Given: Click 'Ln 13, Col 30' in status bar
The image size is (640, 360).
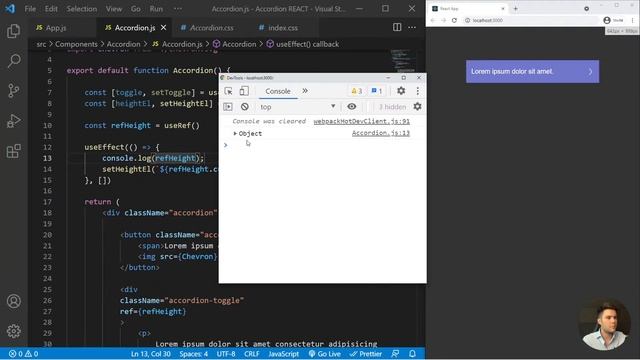Looking at the screenshot, I should tap(151, 354).
